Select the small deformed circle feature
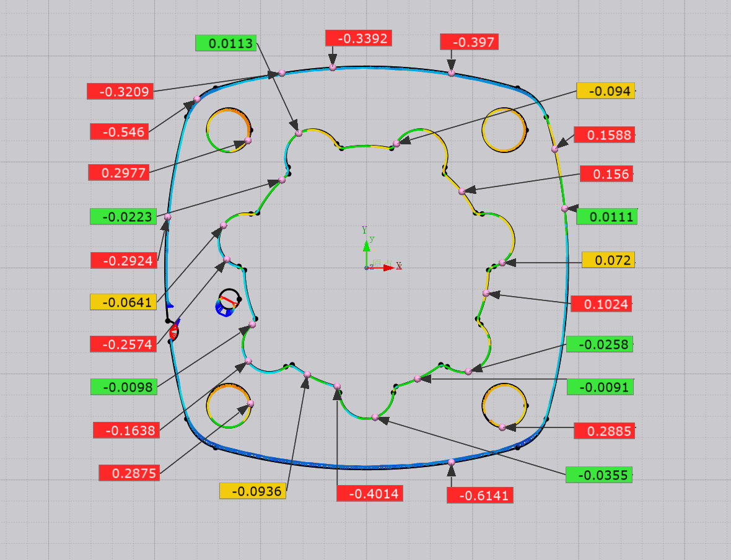Viewport: 731px width, 560px height. click(229, 302)
